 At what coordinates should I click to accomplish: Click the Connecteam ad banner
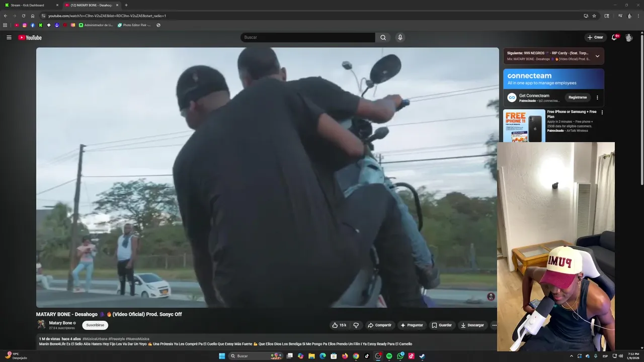[553, 79]
